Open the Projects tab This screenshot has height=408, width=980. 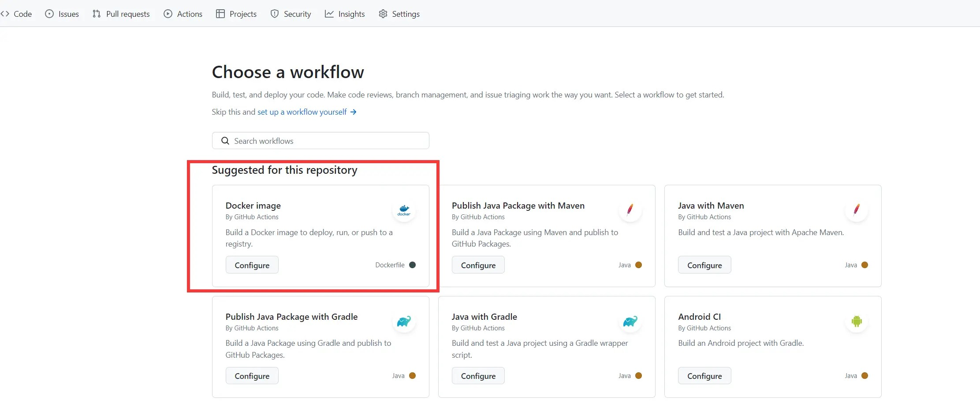[236, 14]
